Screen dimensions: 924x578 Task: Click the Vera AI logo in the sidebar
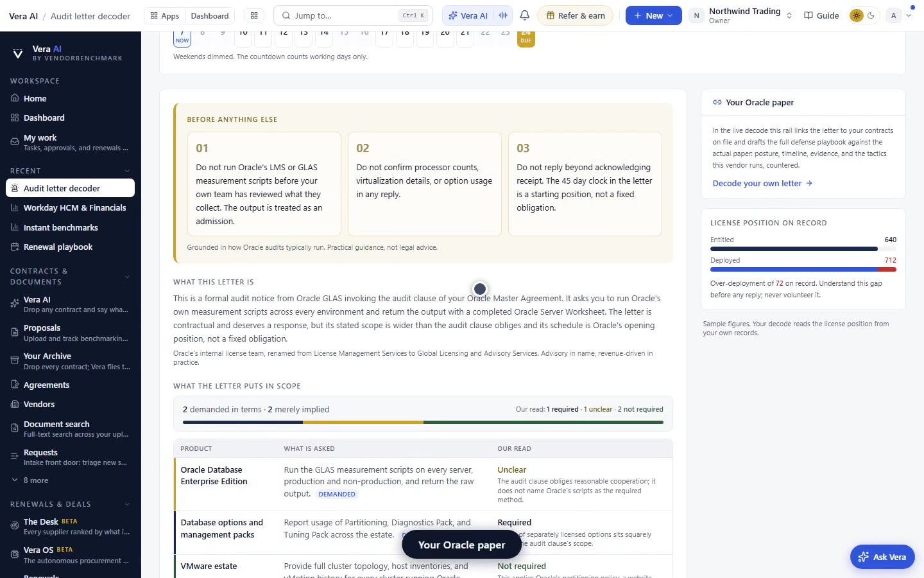click(18, 53)
